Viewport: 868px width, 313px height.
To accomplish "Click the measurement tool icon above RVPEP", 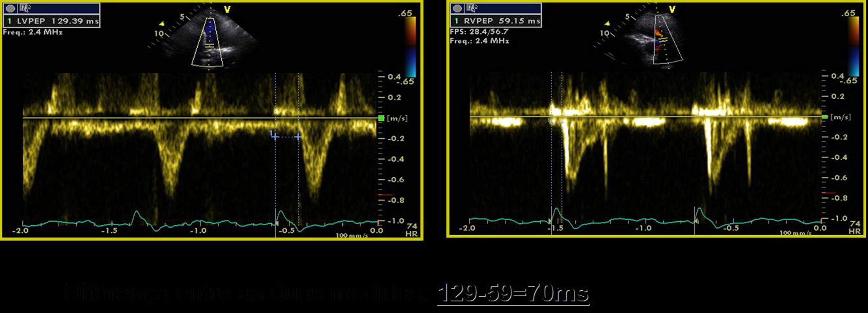I will tap(472, 8).
